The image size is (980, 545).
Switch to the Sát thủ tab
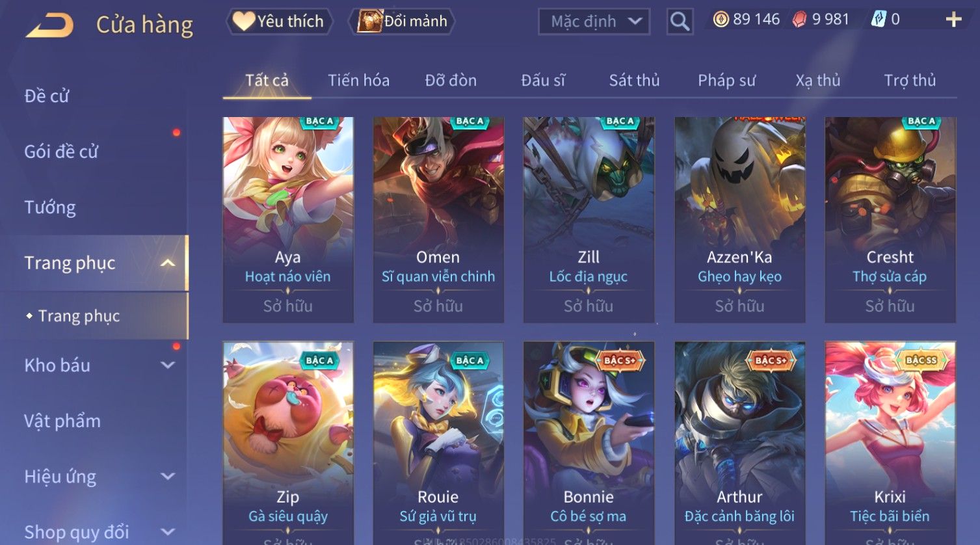pyautogui.click(x=634, y=80)
